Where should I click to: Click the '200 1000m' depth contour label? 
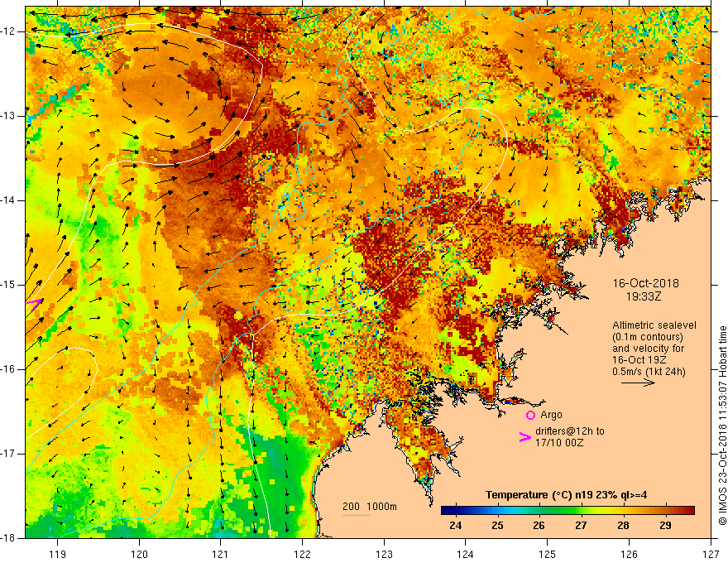point(370,507)
